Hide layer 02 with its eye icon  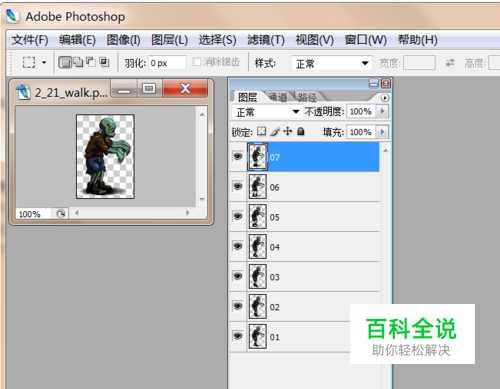point(238,306)
